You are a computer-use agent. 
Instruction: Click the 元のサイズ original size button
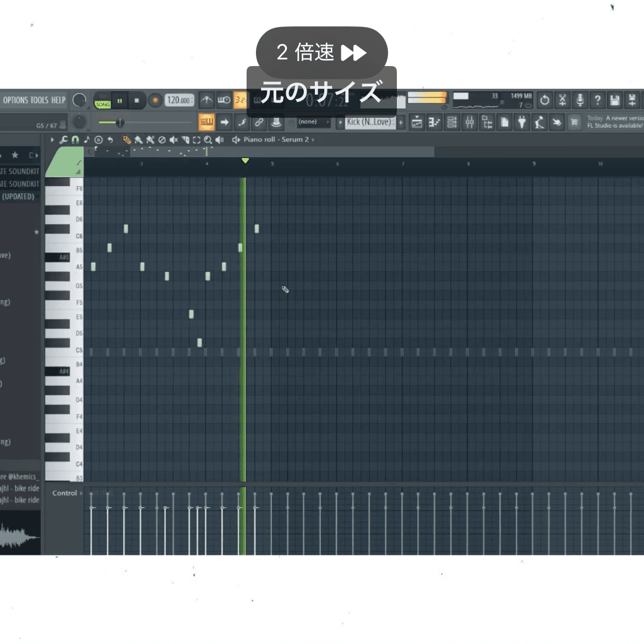point(321,91)
